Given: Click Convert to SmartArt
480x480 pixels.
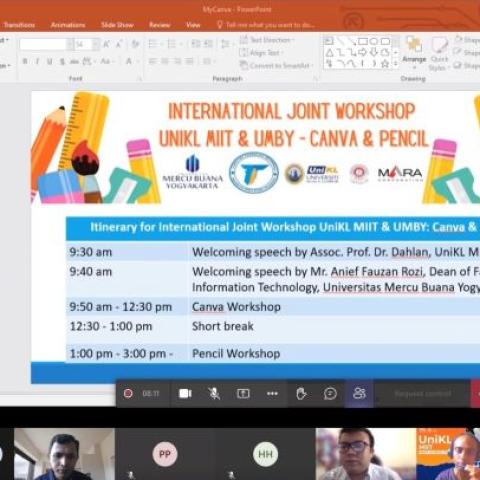Looking at the screenshot, I should click(x=276, y=66).
